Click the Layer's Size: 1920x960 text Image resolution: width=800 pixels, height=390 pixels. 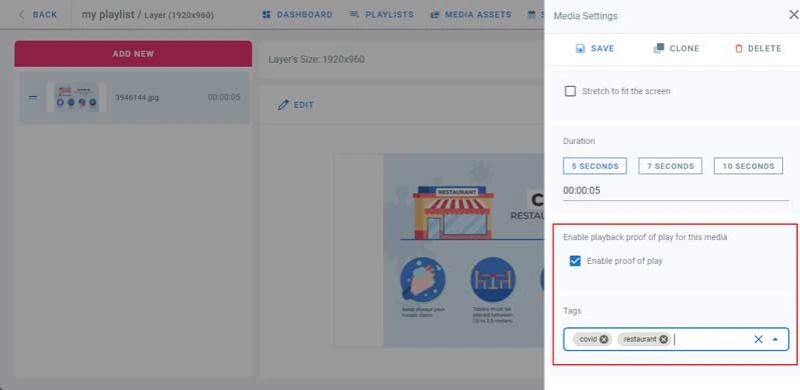pyautogui.click(x=316, y=60)
